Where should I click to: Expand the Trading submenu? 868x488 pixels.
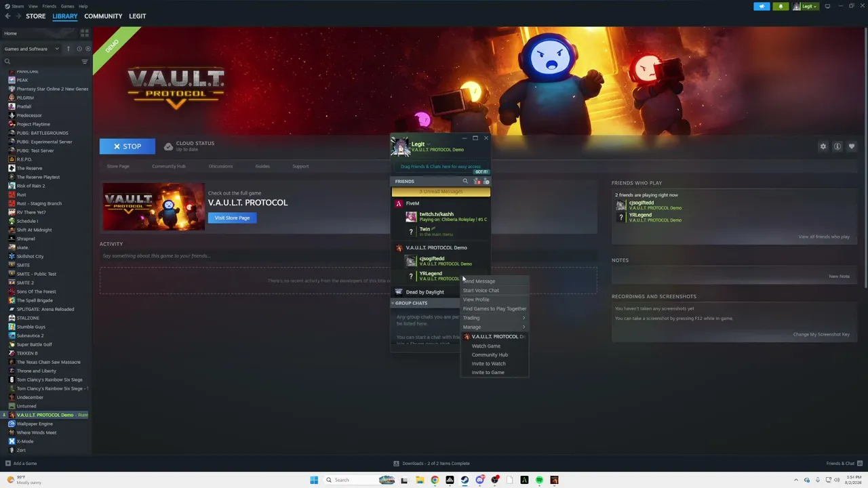pos(494,318)
